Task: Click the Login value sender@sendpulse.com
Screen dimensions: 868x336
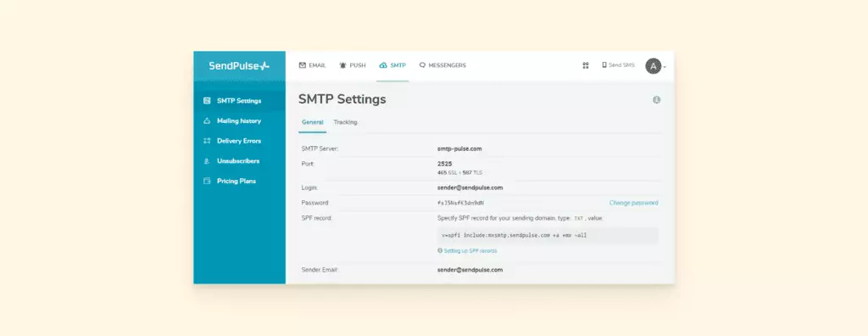Action: 470,188
